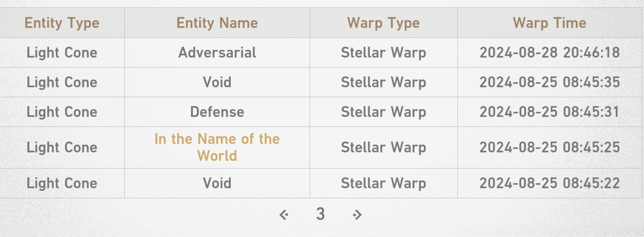
Task: Open In the Name of the World entry
Action: 217,147
